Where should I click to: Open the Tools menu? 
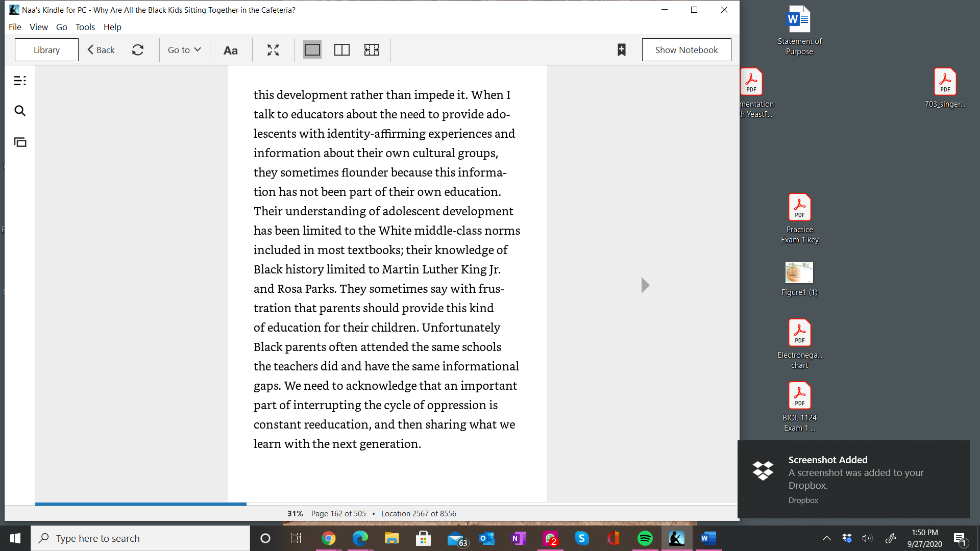pos(85,27)
